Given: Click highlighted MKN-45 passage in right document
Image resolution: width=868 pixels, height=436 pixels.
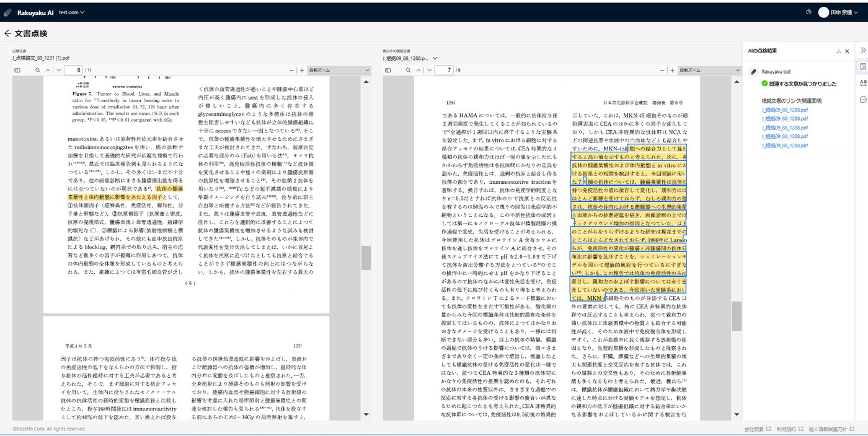Looking at the screenshot, I should point(629,224).
